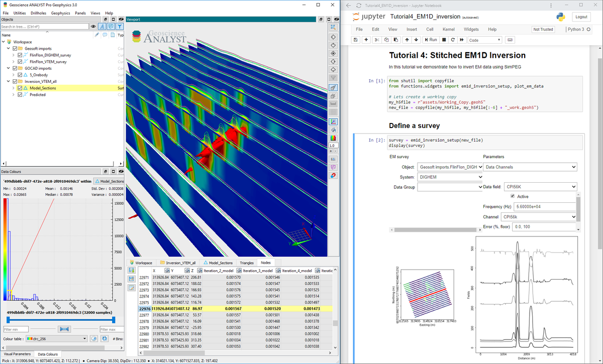
Task: Toggle the text label 'A' filter in Objects
Action: (x=102, y=27)
